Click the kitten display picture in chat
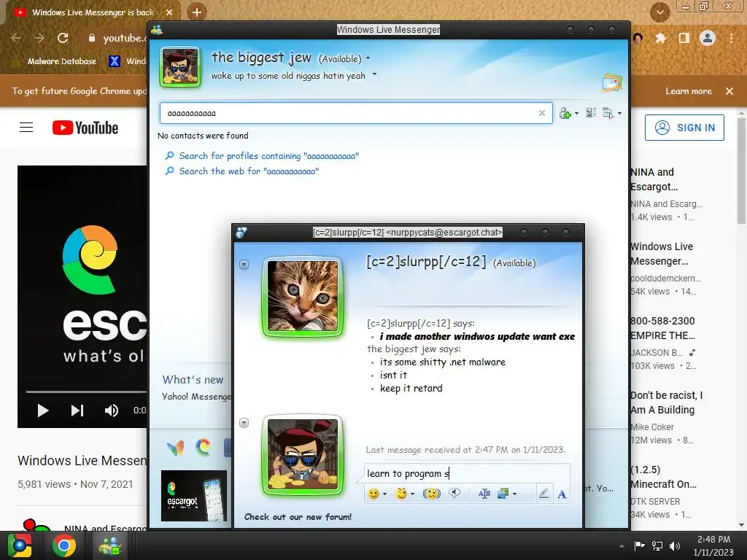This screenshot has height=560, width=747. [x=303, y=296]
